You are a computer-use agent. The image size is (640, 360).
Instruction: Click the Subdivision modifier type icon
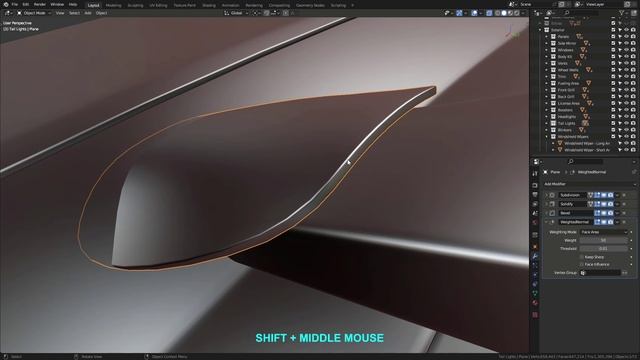tap(552, 195)
